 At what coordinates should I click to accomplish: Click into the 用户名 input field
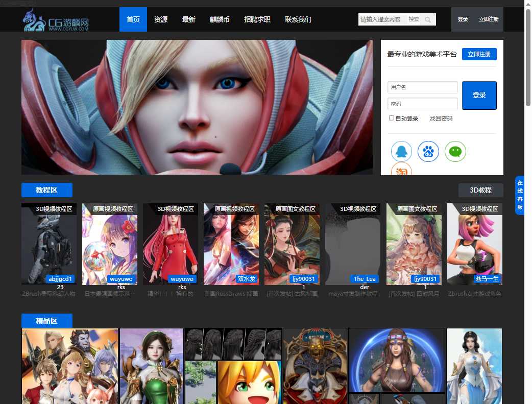point(422,87)
